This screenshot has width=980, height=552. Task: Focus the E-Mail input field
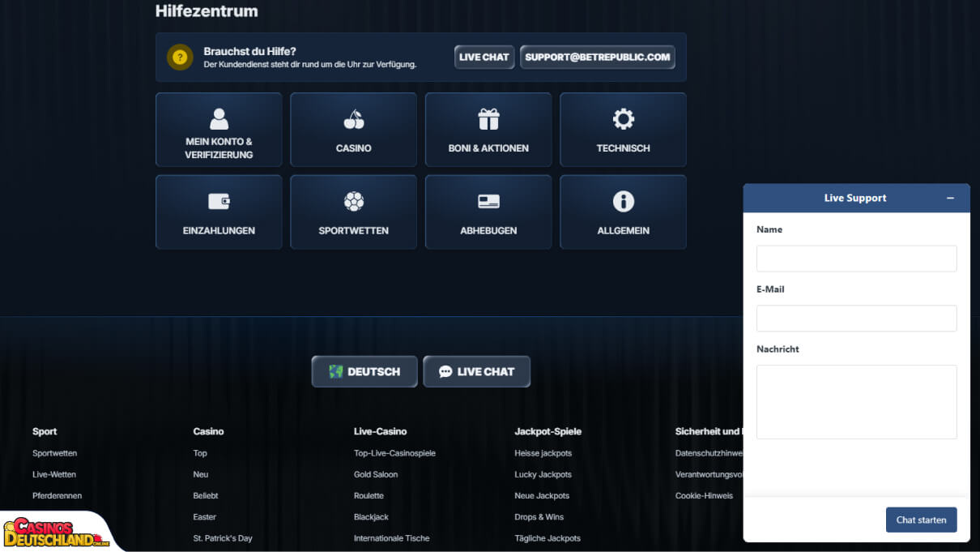[x=857, y=319]
